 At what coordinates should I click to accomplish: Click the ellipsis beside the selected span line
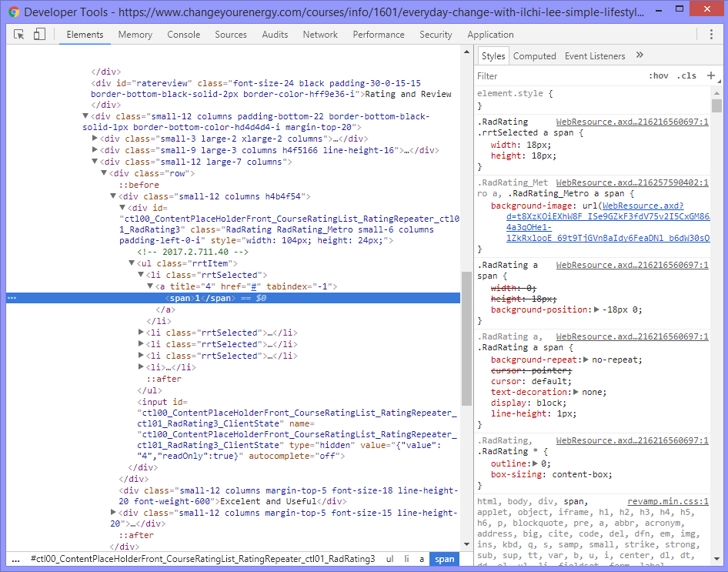[x=12, y=298]
